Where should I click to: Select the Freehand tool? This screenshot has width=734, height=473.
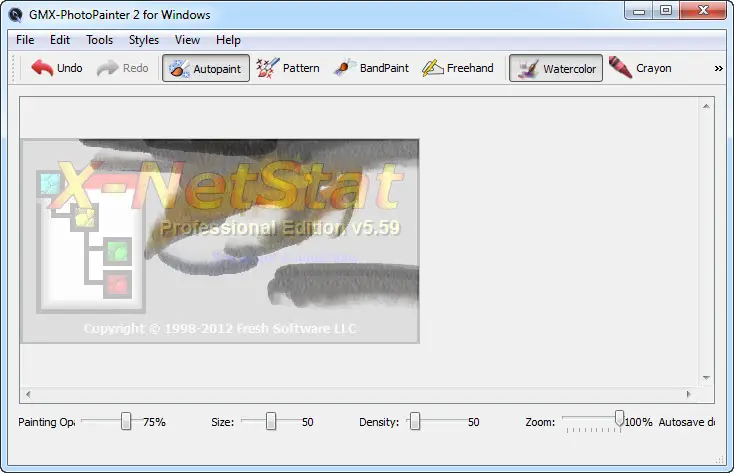click(x=458, y=68)
